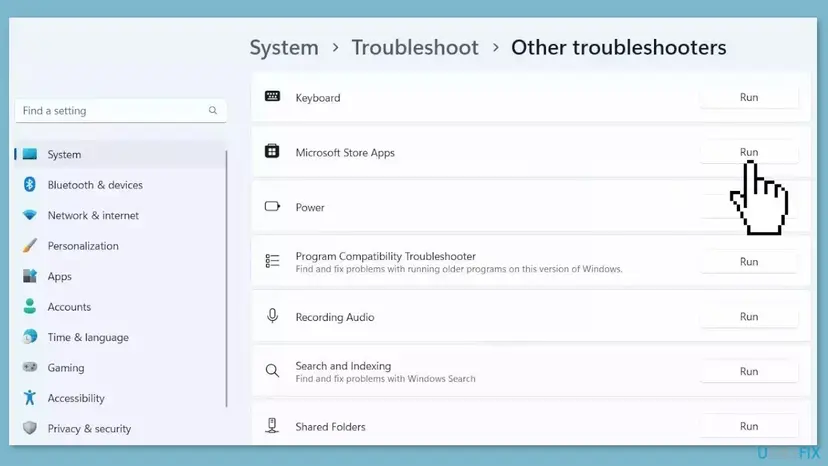Click the Apps icon in sidebar
The height and width of the screenshot is (466, 828).
(x=30, y=276)
